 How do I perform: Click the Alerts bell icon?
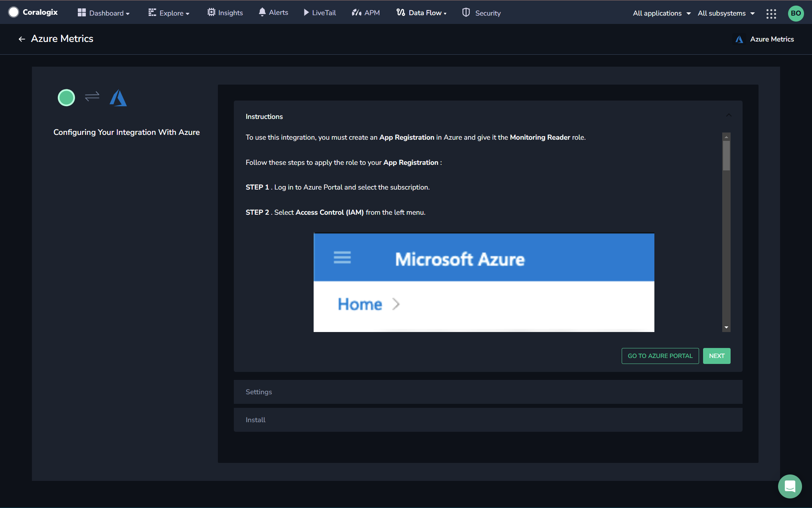click(x=262, y=12)
